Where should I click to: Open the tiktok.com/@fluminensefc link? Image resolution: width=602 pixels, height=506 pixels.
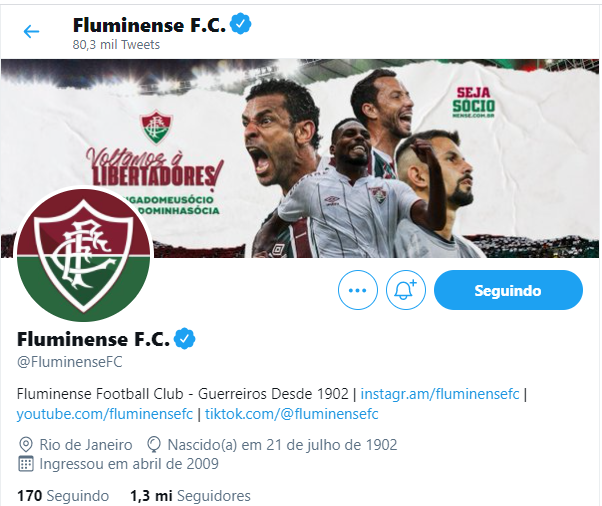292,414
